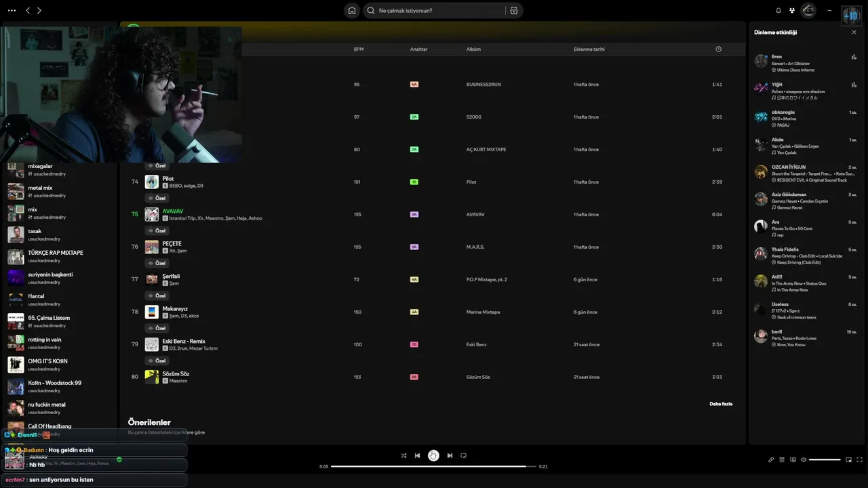Viewport: 868px width, 488px height.
Task: Open the suriyenin başkenti playlist
Action: coord(60,278)
